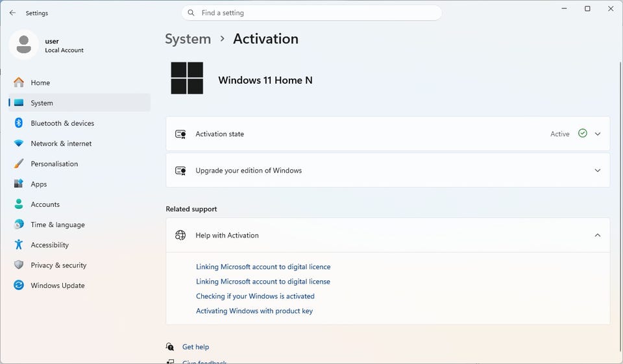Expand the Activation state section

(598, 134)
